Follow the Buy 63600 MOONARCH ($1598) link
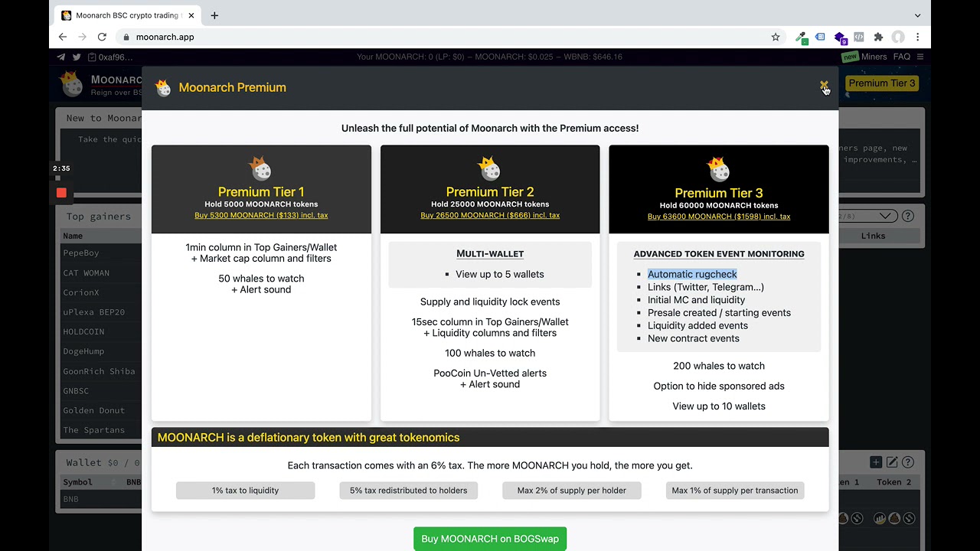 [719, 217]
